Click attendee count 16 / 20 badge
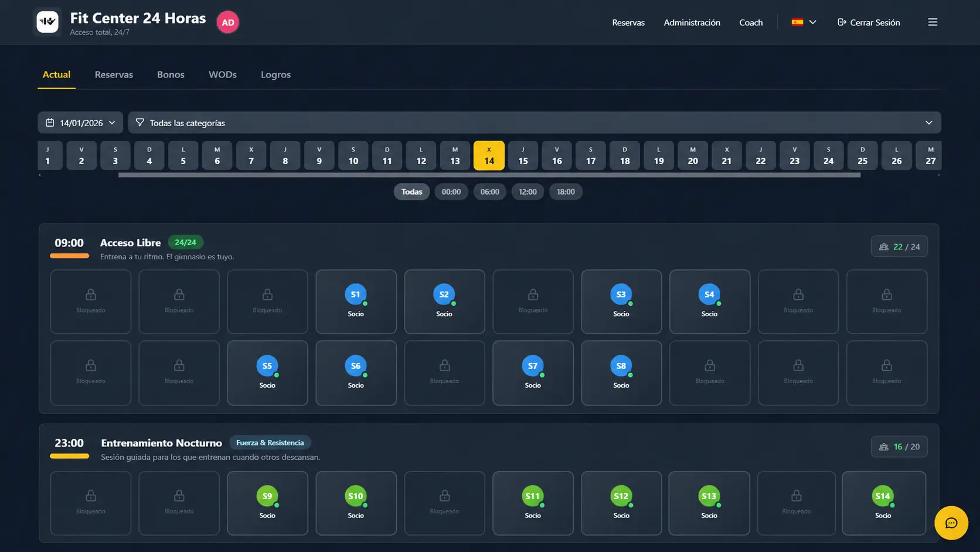The image size is (980, 552). point(899,446)
